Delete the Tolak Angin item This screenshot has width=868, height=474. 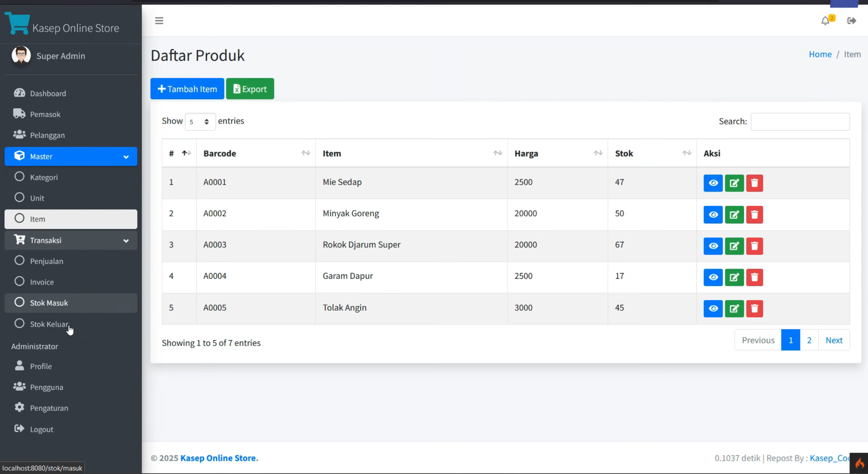pyautogui.click(x=755, y=309)
